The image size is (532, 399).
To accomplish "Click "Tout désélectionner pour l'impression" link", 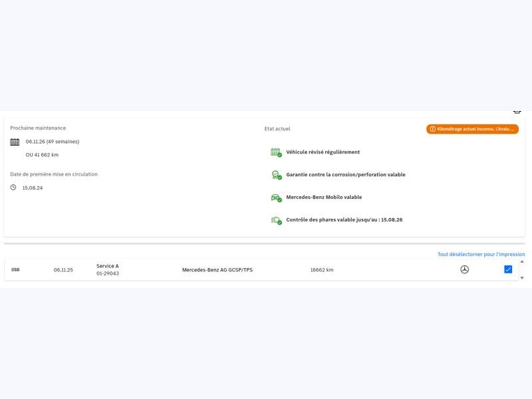I will pos(481,254).
